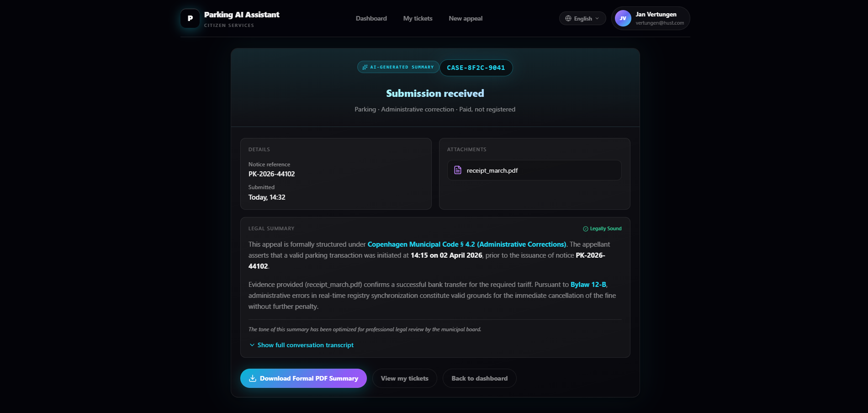Image resolution: width=868 pixels, height=413 pixels.
Task: Click the Legally Sound checkmark icon
Action: pos(585,229)
